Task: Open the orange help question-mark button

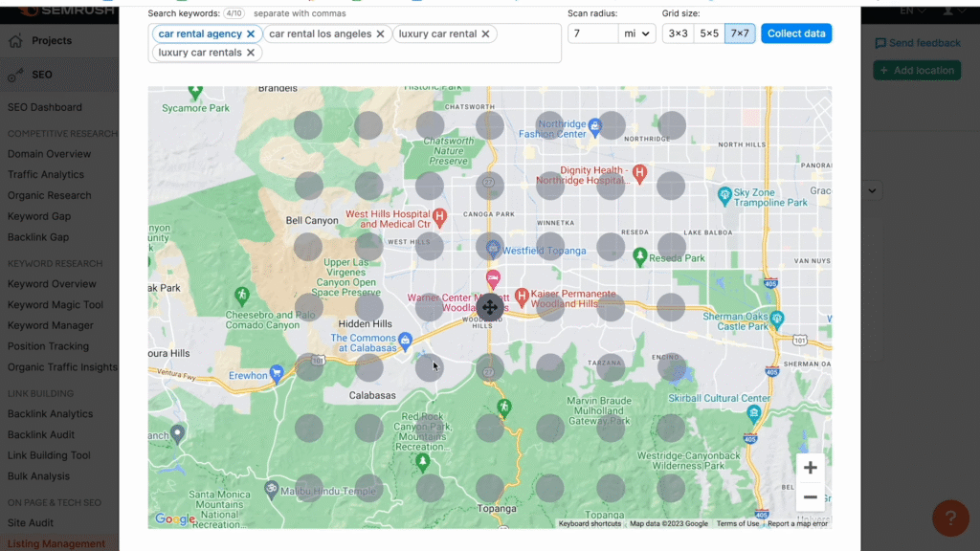Action: click(x=949, y=518)
